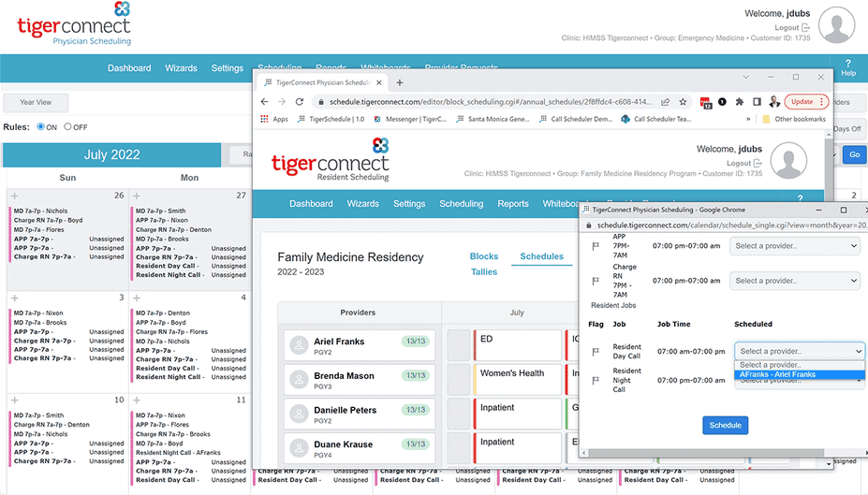Click the profile avatar in back Physician Scheduling page
Screen dimensions: 868x495
pyautogui.click(x=836, y=25)
